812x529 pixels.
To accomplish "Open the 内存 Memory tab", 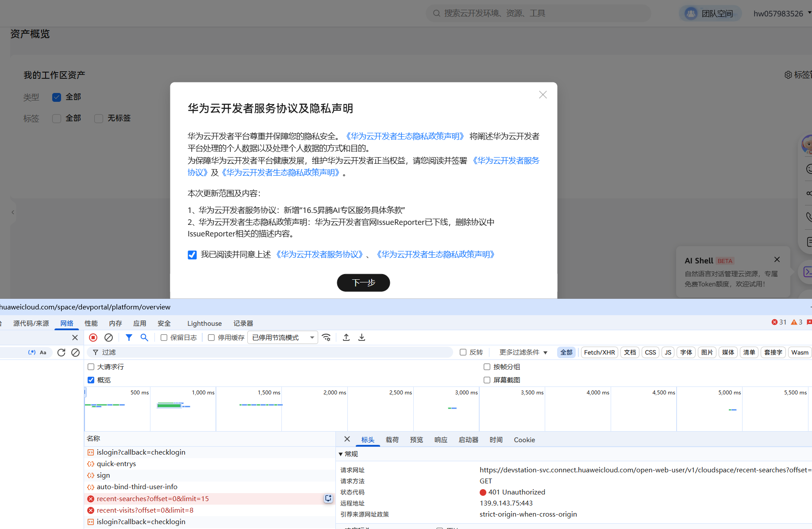I will tap(115, 323).
